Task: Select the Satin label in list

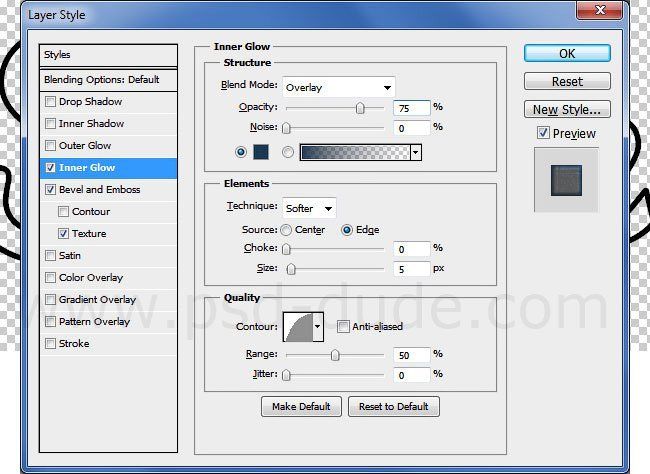Action: coord(70,255)
